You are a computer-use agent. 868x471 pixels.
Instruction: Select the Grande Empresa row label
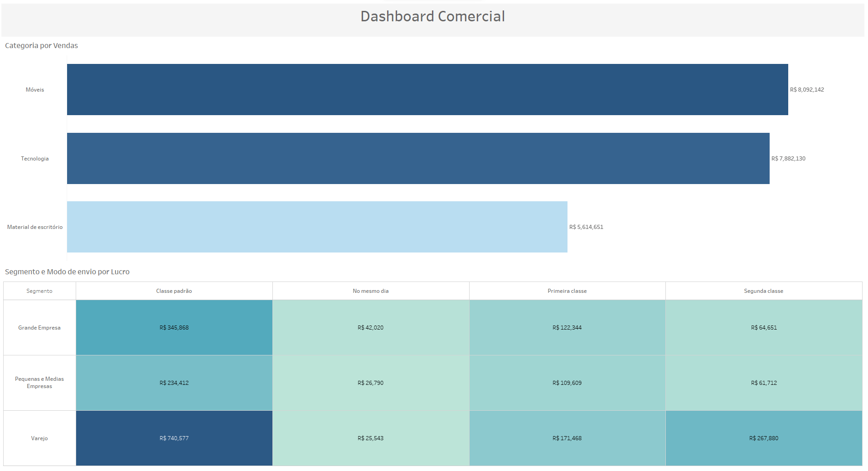tap(39, 328)
